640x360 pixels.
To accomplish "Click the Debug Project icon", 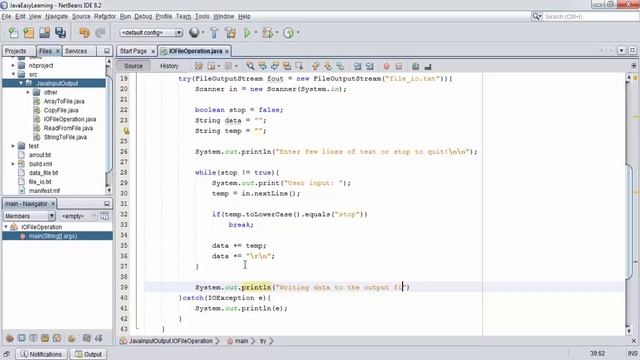I will [268, 33].
